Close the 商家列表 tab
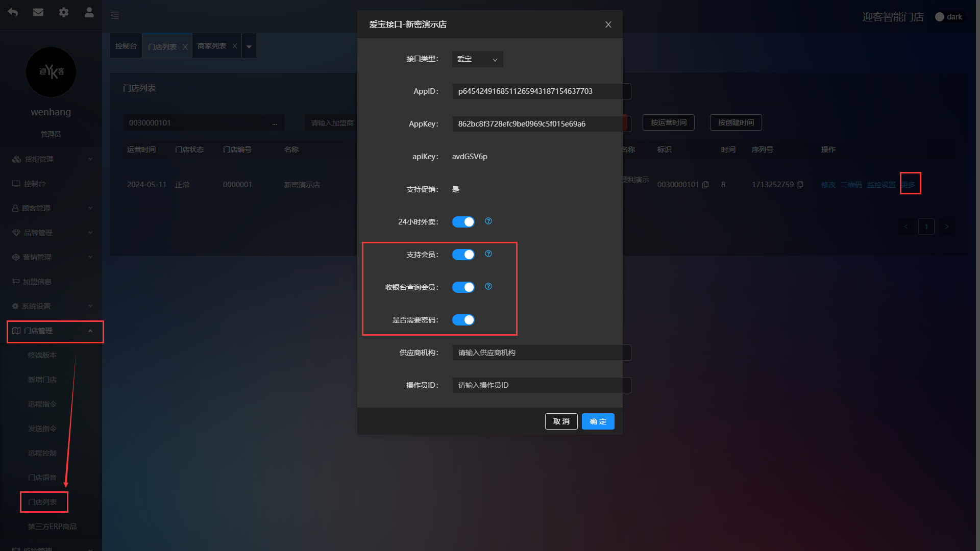The image size is (980, 551). tap(235, 46)
